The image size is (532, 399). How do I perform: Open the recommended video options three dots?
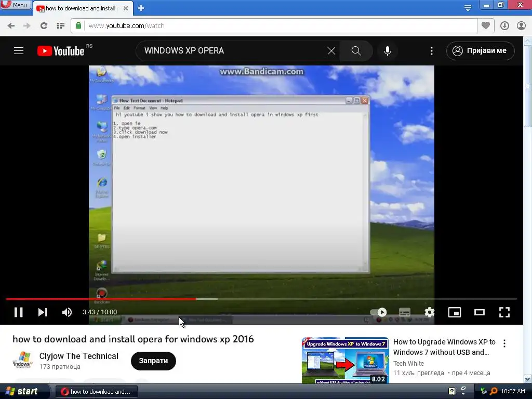(x=504, y=343)
